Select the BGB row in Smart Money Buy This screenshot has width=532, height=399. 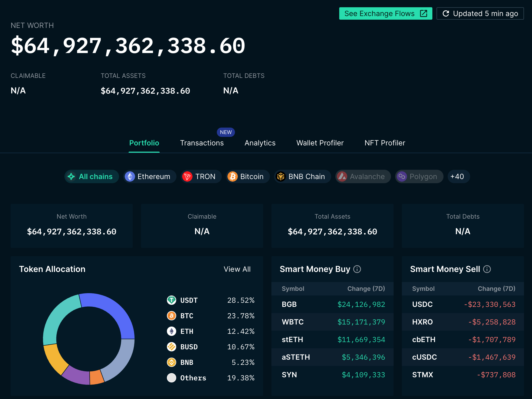click(333, 305)
